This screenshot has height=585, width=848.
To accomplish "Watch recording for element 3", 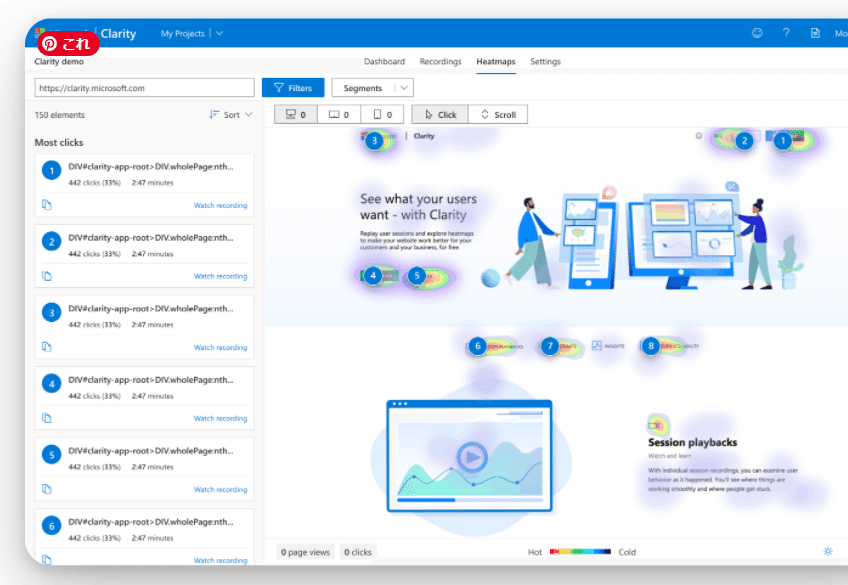I will pos(220,347).
